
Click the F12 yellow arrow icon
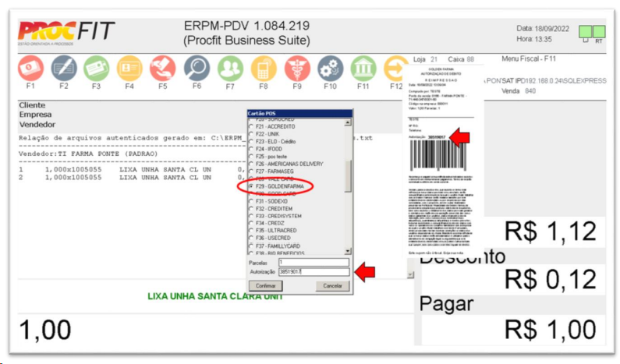(x=395, y=69)
